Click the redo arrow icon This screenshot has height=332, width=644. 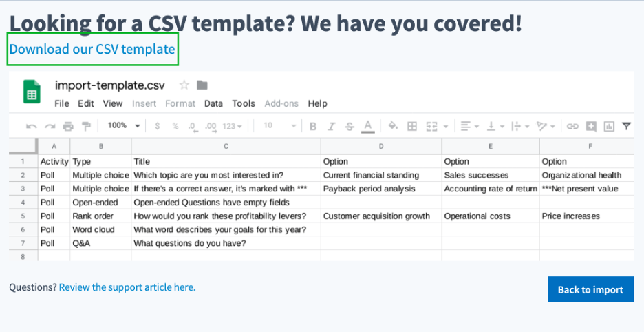[x=50, y=126]
